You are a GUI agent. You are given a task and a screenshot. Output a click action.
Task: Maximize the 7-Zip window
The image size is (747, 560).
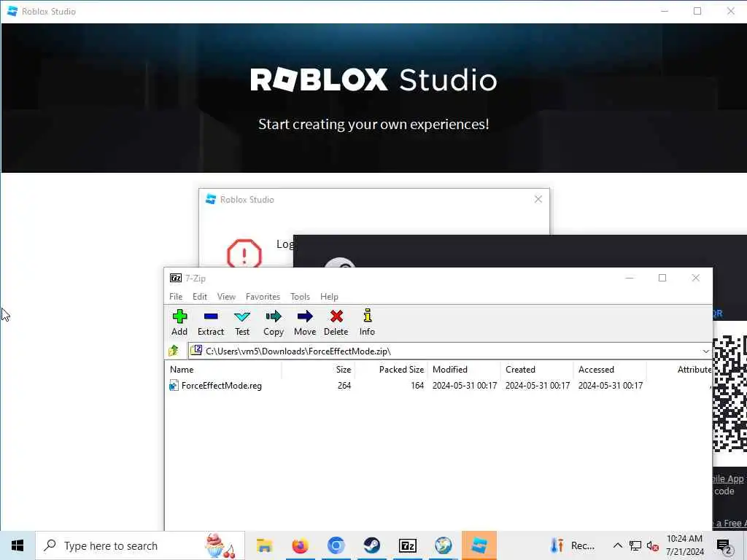[662, 278]
